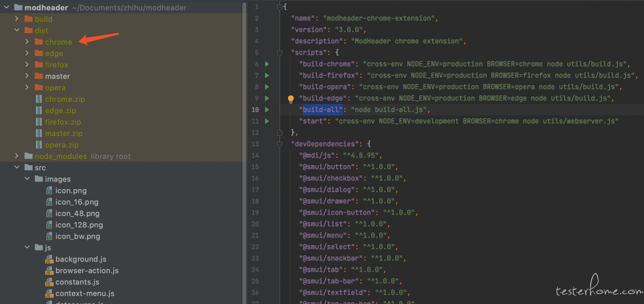The image size is (644, 304).
Task: Click the icon_128.png image file icon
Action: point(49,225)
